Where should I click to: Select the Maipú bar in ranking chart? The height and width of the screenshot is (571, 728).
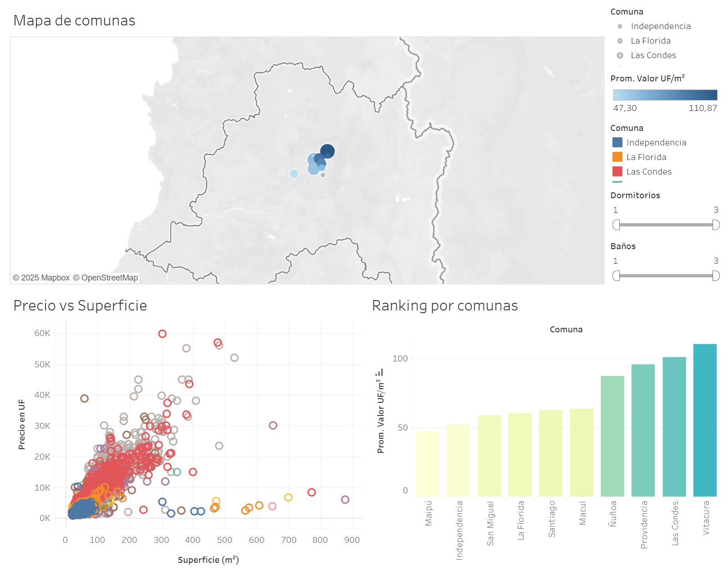427,463
